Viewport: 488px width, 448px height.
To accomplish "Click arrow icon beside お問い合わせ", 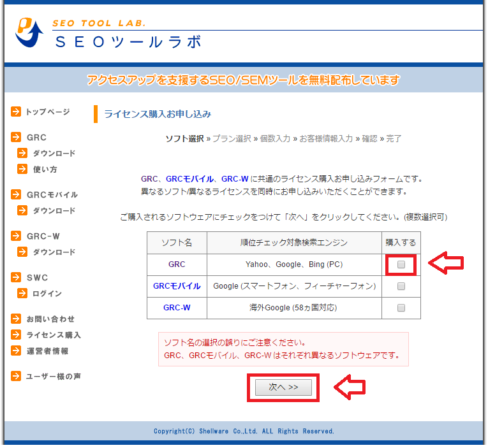I will coord(16,319).
